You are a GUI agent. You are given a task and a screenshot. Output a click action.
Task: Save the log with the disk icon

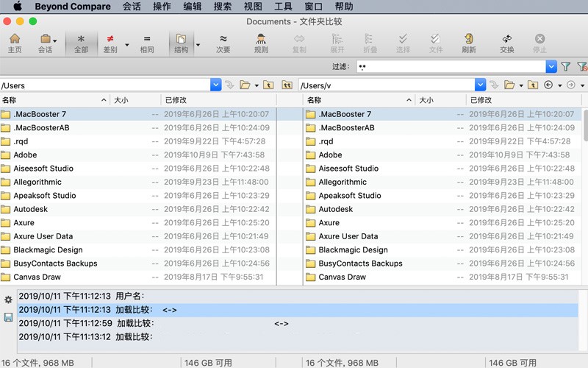(x=8, y=317)
